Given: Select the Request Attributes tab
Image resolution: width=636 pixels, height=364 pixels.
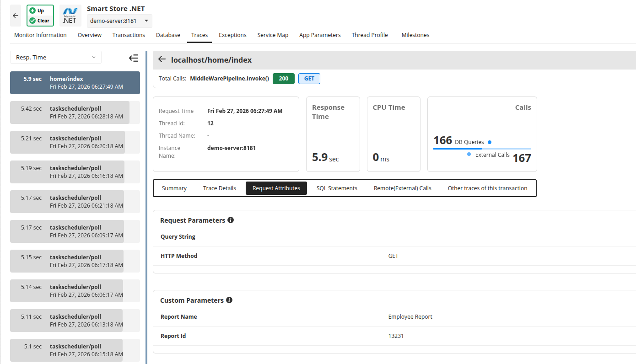Looking at the screenshot, I should [276, 188].
